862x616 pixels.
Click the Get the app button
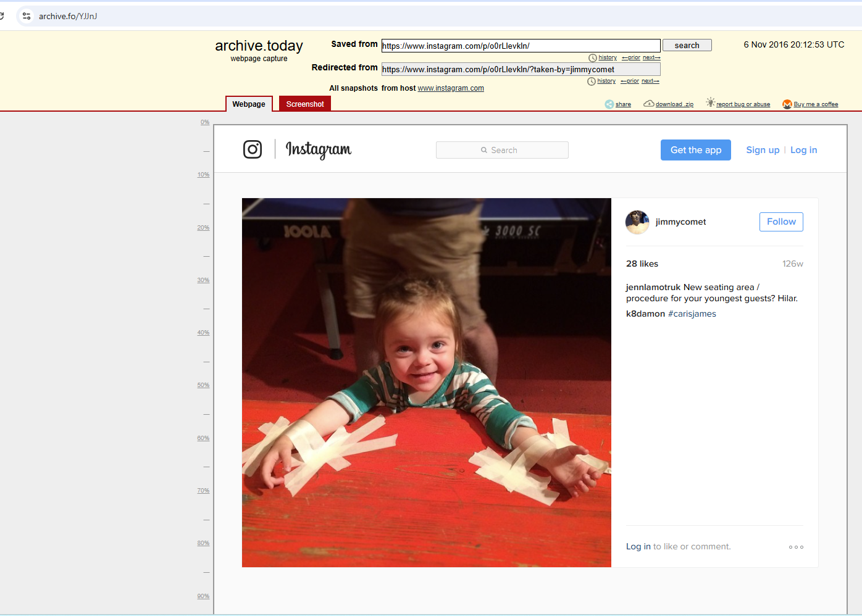pos(695,150)
